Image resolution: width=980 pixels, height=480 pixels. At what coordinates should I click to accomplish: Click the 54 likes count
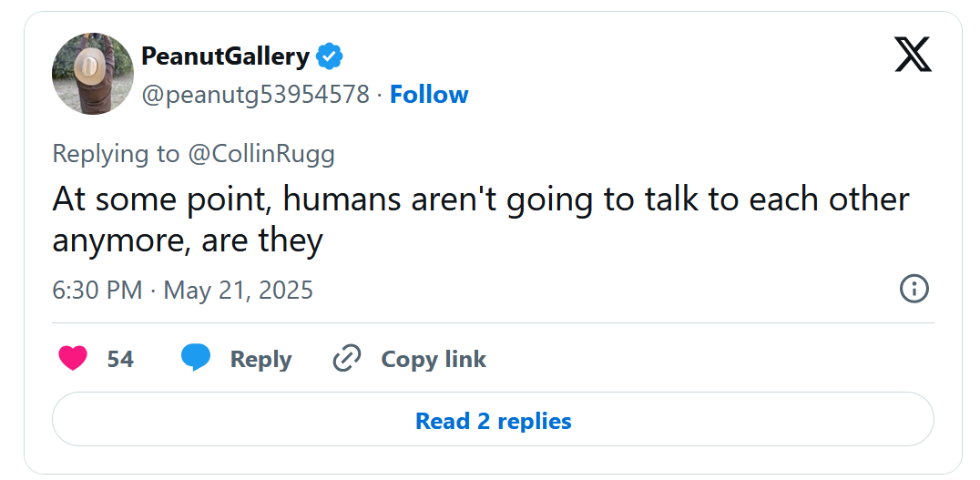[120, 359]
